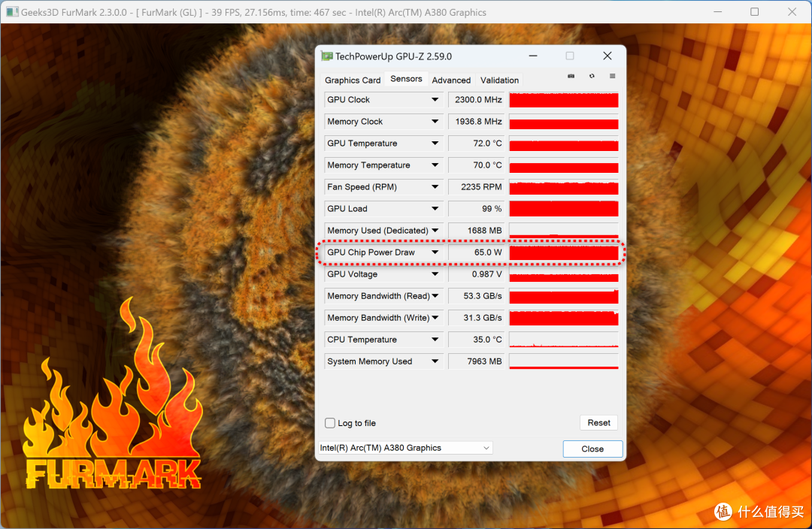Click the GPU-Z refresh icon
This screenshot has height=529, width=812.
592,76
